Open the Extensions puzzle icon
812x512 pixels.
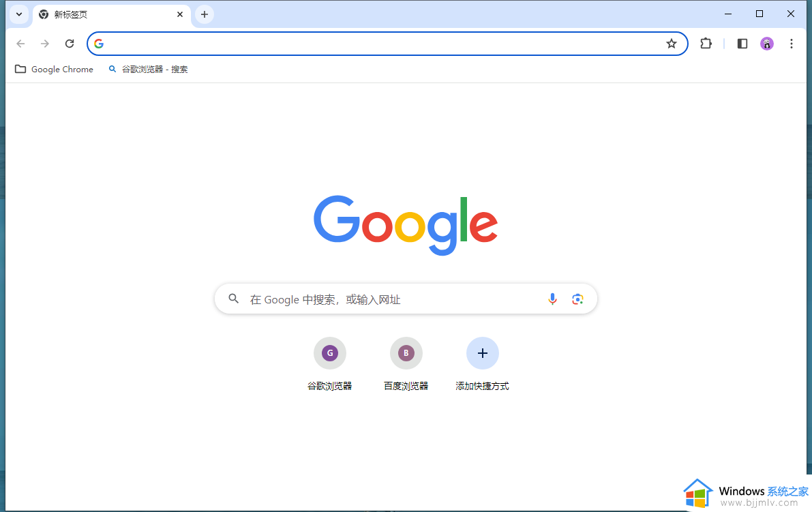[x=706, y=44]
